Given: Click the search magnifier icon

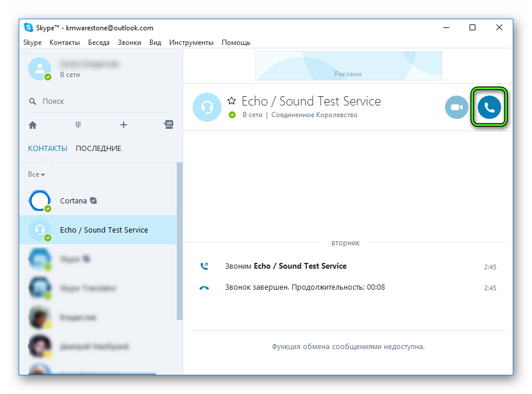Looking at the screenshot, I should pos(33,101).
